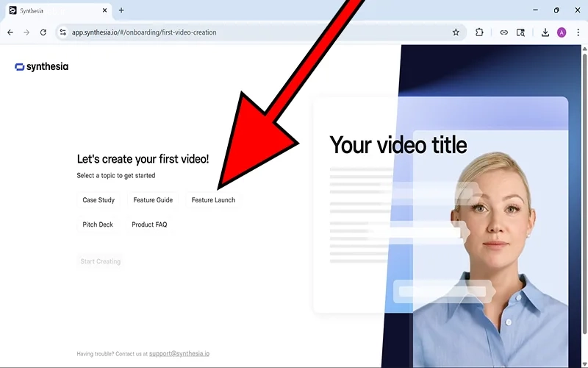Select the Pitch Deck topic
This screenshot has height=368, width=588.
click(98, 224)
